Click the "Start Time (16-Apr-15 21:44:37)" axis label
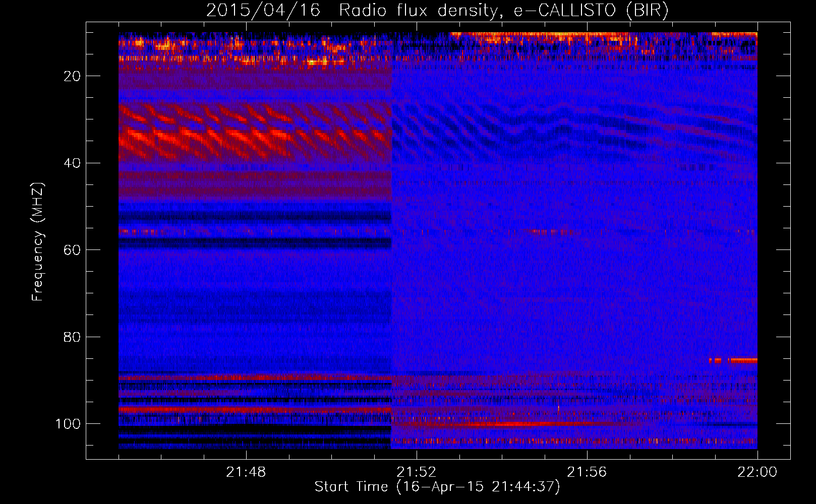 (x=437, y=487)
